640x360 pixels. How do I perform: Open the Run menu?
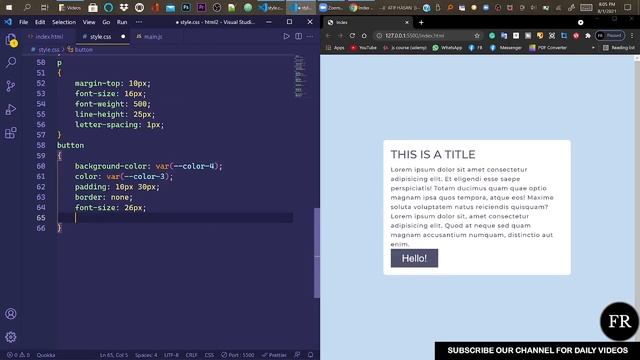[122, 22]
